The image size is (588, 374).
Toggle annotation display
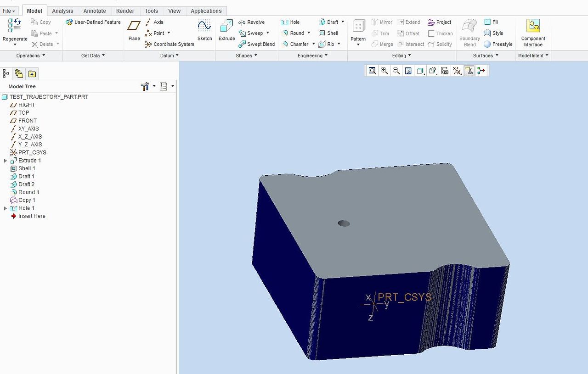(x=469, y=71)
